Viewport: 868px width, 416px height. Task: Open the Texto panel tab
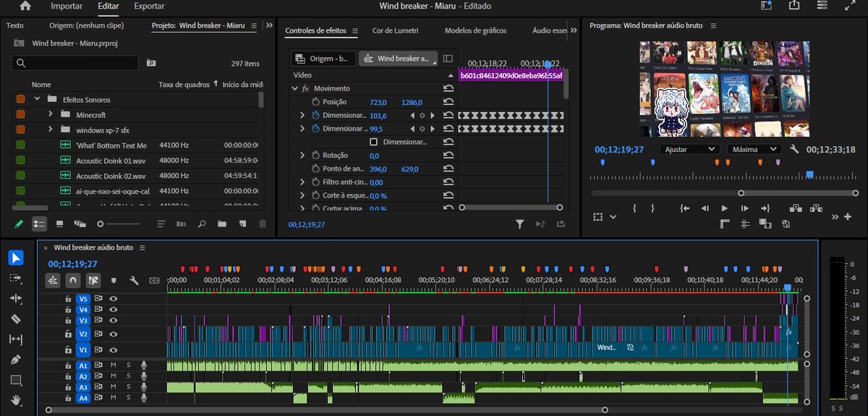tap(15, 25)
